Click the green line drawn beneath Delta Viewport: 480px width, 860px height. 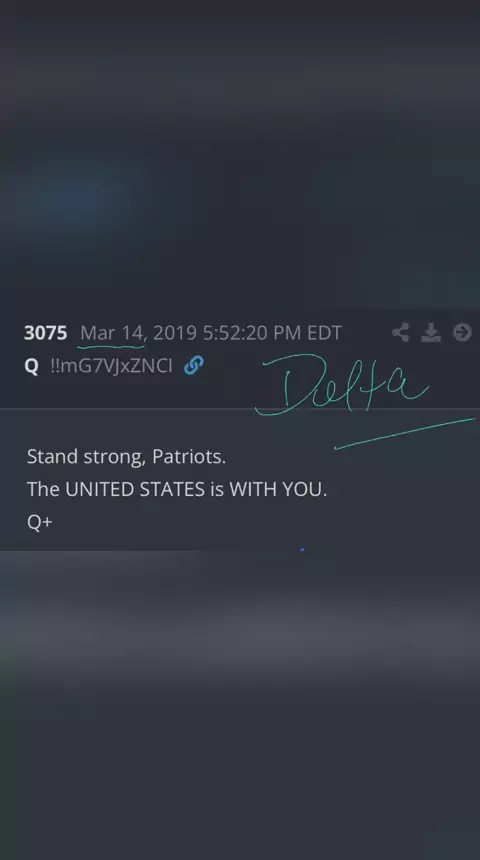[x=405, y=434]
